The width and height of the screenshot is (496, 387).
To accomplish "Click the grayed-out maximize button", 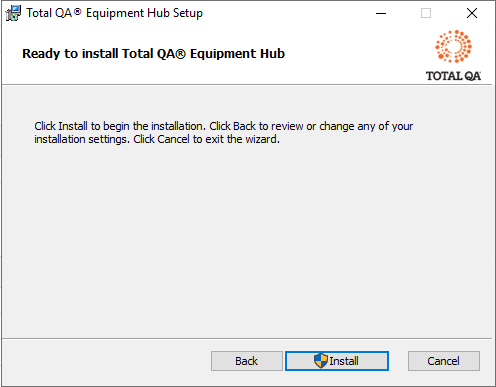I will pyautogui.click(x=426, y=13).
